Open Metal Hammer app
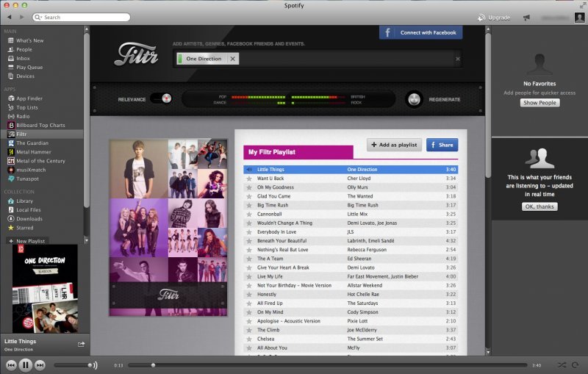Screen dimensions: 588x374 33,152
